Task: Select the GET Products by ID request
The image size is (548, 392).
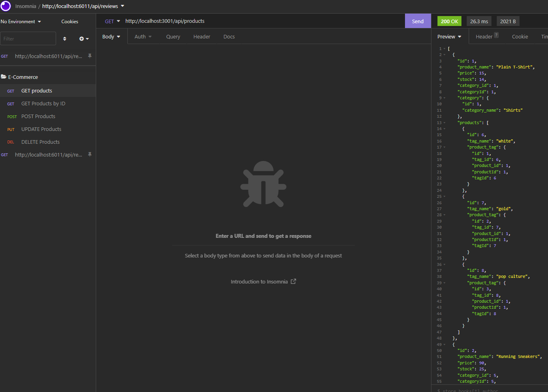Action: click(48, 103)
